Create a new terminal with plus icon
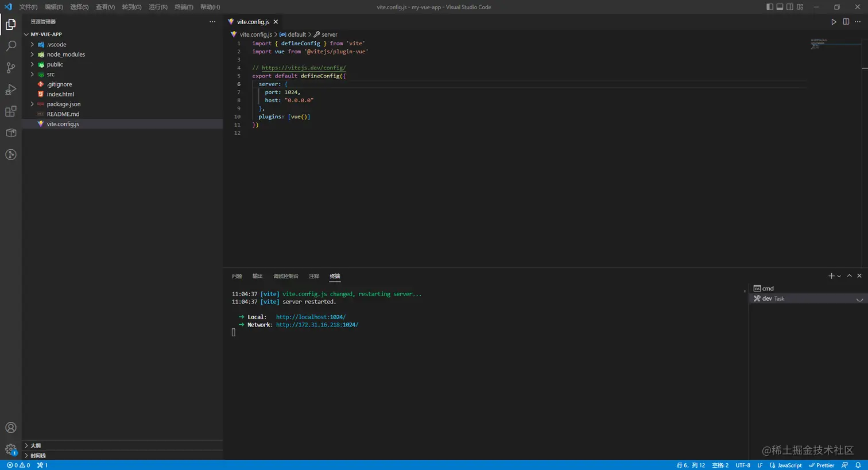 click(x=831, y=276)
